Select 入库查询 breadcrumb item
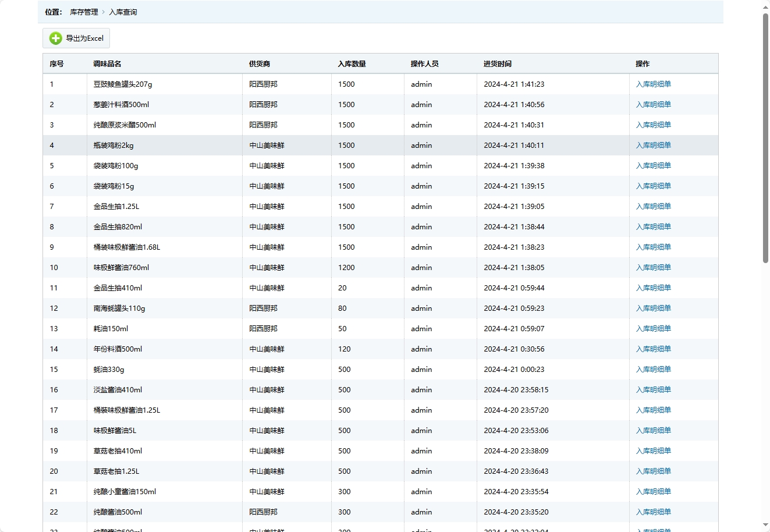The width and height of the screenshot is (770, 532). [123, 12]
